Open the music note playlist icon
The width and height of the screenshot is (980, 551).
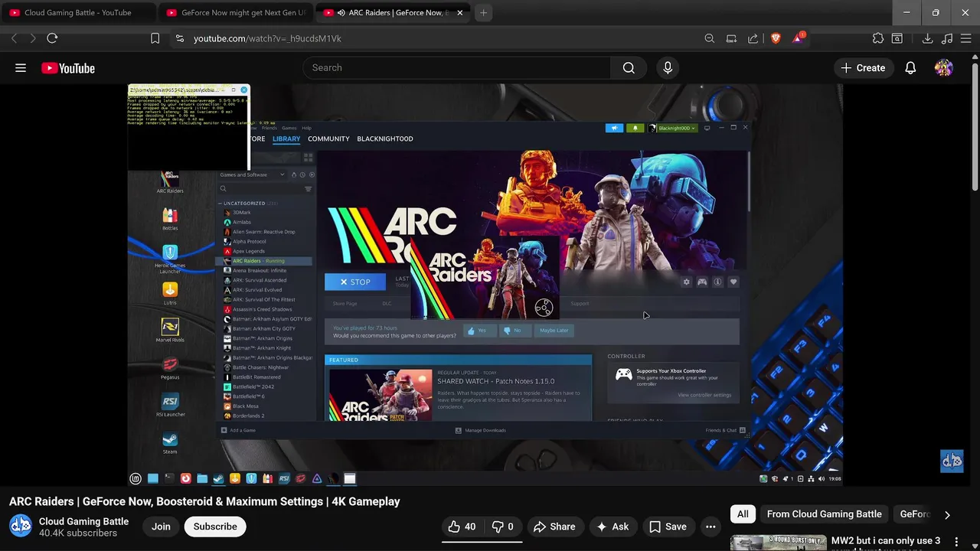[947, 38]
